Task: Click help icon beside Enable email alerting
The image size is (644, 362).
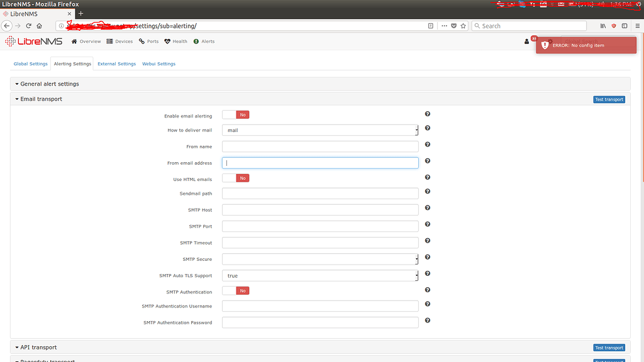Action: point(428,114)
